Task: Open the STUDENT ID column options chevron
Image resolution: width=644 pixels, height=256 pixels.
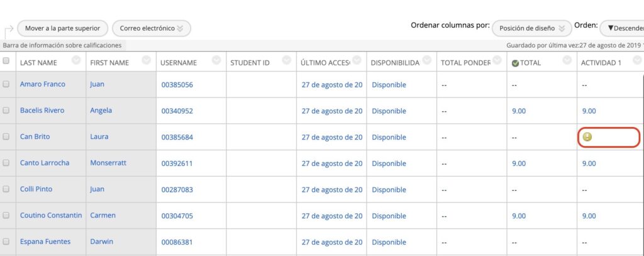Action: pos(287,60)
